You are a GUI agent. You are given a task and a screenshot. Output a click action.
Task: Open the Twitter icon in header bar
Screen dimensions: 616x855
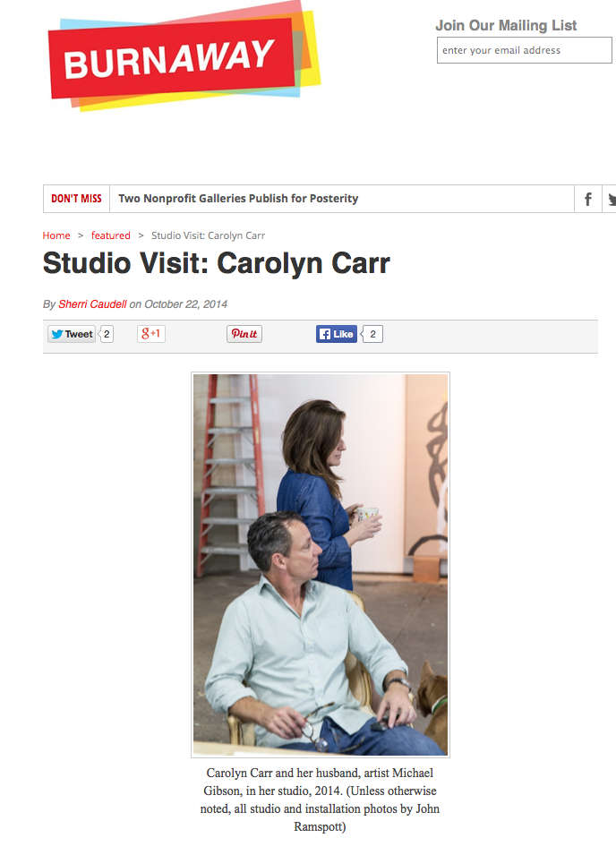pyautogui.click(x=611, y=199)
